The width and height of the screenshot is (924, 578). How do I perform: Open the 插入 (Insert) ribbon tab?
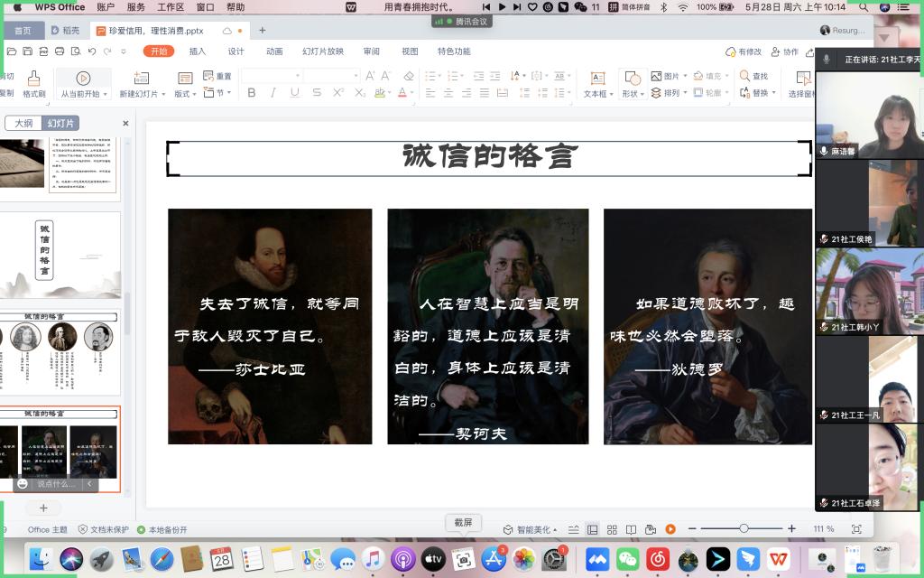[197, 51]
